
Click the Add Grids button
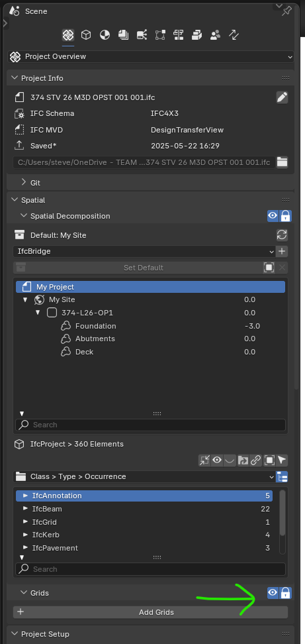[150, 612]
